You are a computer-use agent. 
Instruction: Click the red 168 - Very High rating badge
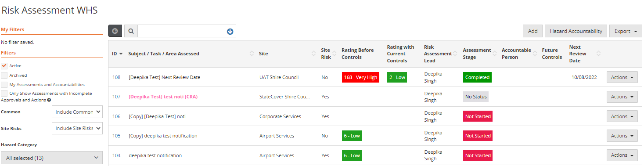[x=360, y=77]
